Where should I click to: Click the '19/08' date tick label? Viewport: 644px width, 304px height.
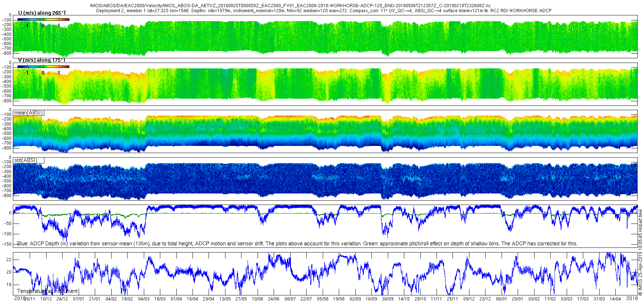(339, 299)
